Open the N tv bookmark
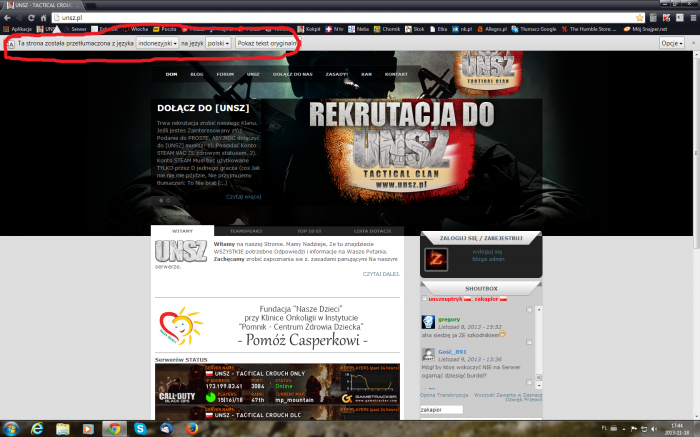 tap(334, 29)
